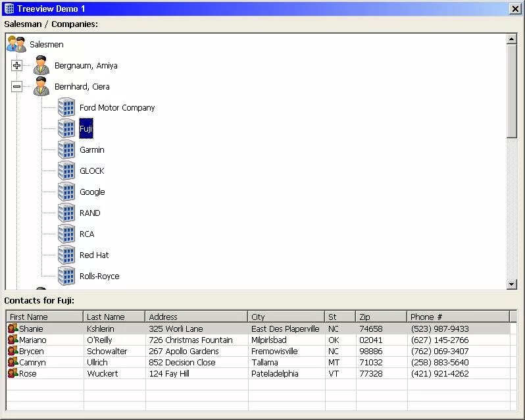Select RCA in the company tree
525x420 pixels.
87,234
